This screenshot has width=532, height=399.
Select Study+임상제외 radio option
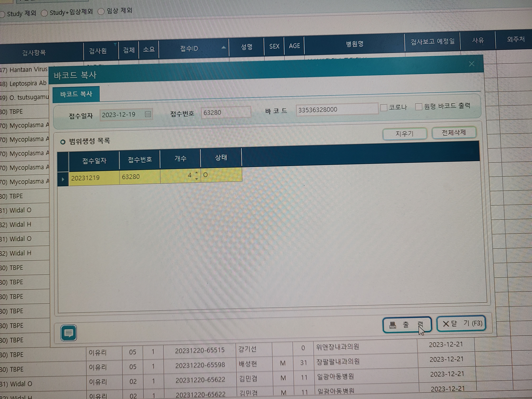coord(44,13)
